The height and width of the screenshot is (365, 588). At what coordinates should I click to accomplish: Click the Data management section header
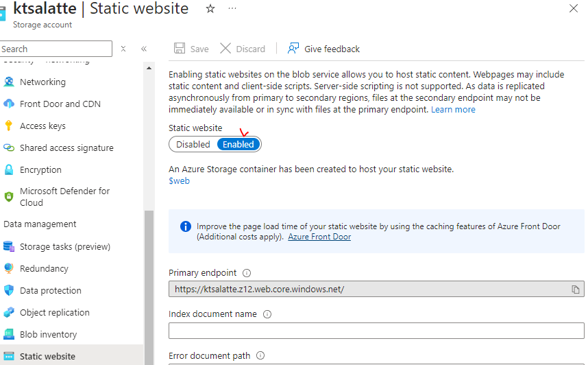(x=40, y=224)
